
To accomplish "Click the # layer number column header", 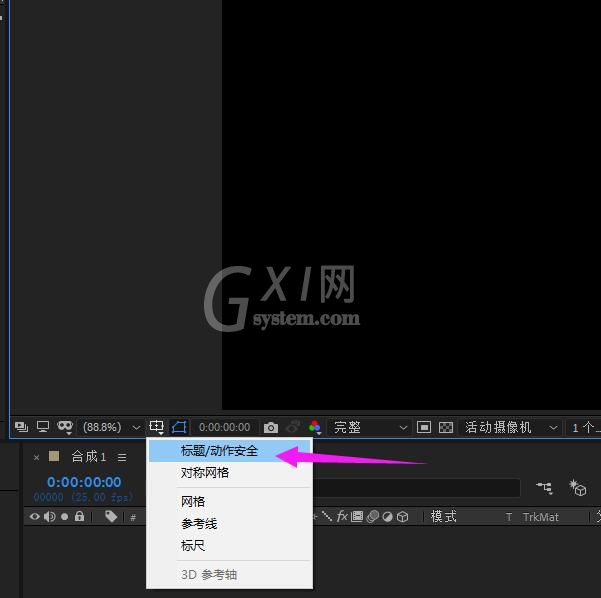I will (x=133, y=518).
